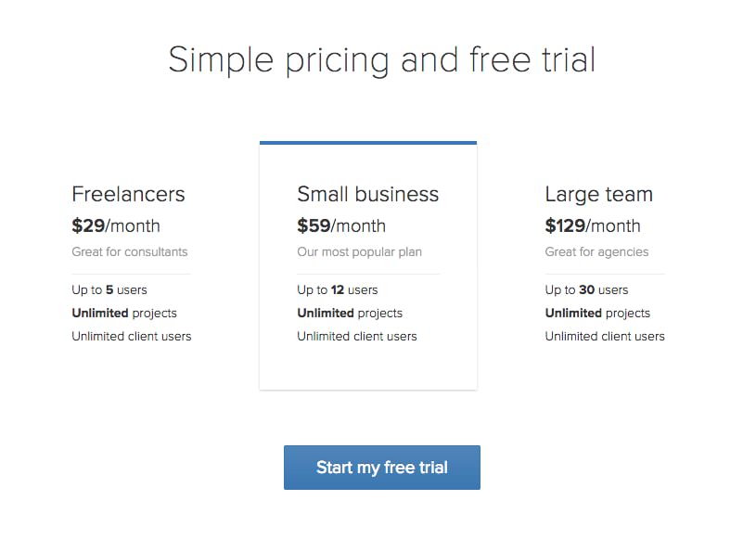Viewport: 756px width, 539px height.
Task: Click 'Great for consultants' tagline
Action: point(130,251)
